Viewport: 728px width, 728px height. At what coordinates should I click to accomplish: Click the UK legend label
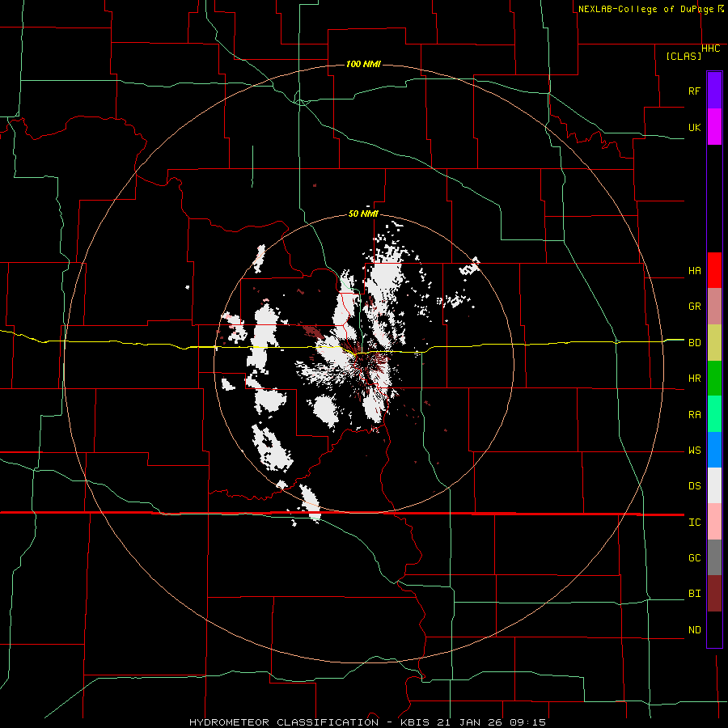tap(694, 127)
